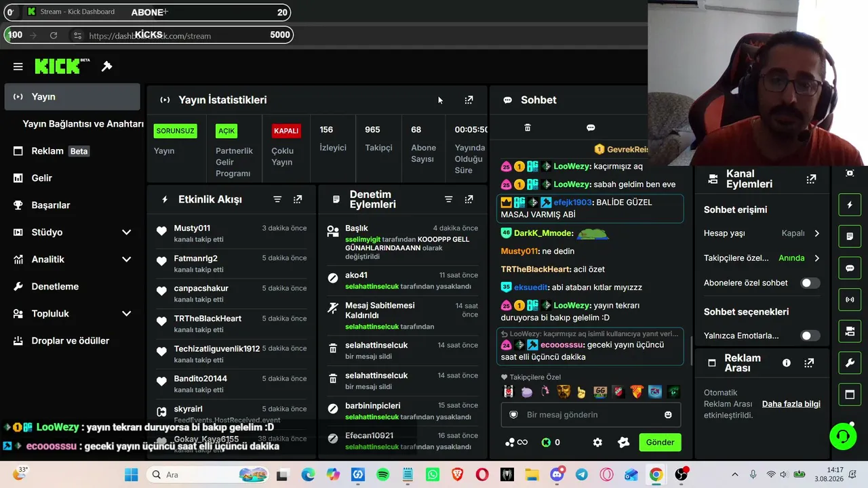Viewport: 868px width, 488px height.
Task: Click Musty011 in Etkinlik Akışı
Action: (192, 228)
